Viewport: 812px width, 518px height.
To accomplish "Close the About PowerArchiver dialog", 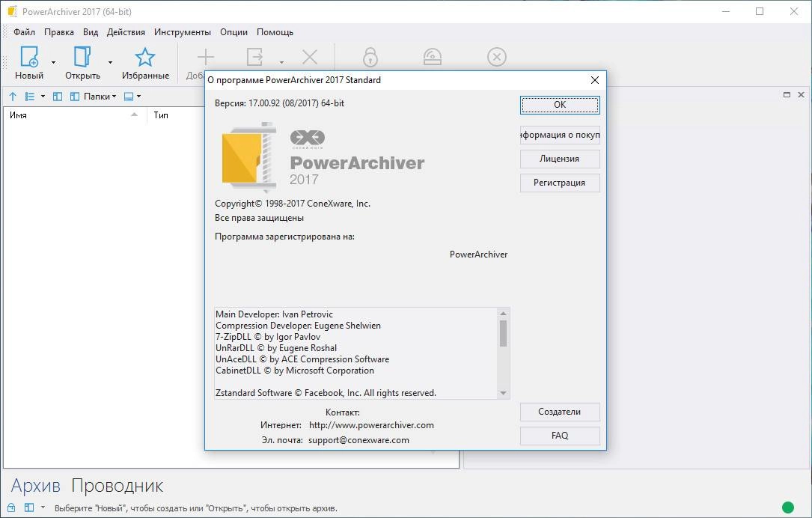I will pyautogui.click(x=594, y=80).
